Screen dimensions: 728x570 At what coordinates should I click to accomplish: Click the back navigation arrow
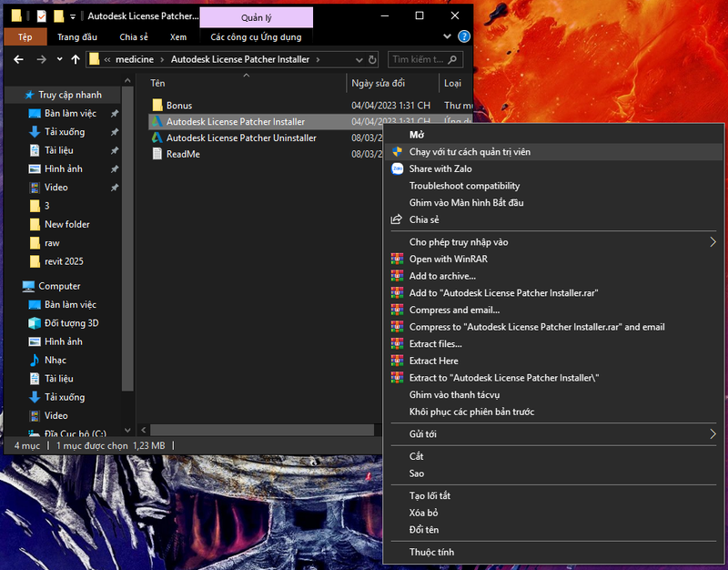(18, 59)
